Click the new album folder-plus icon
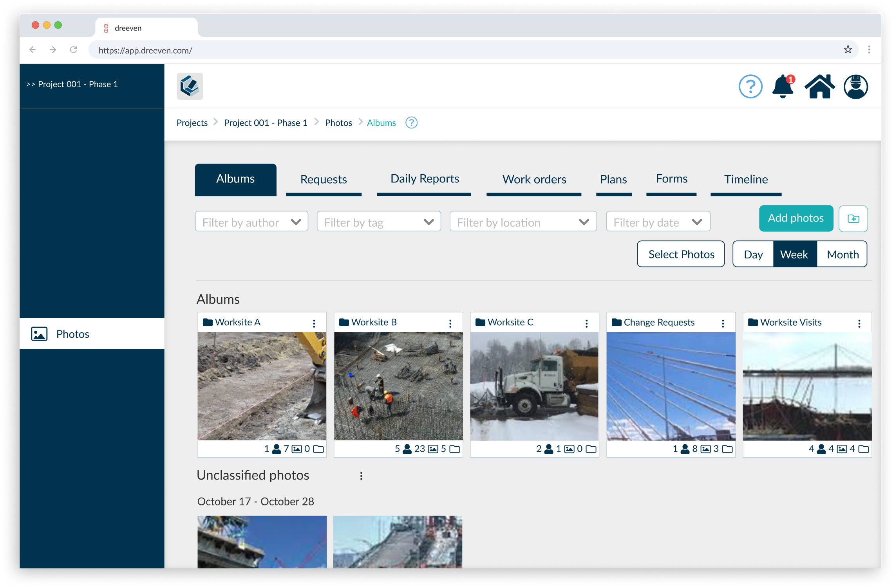This screenshot has height=588, width=895. click(x=853, y=218)
